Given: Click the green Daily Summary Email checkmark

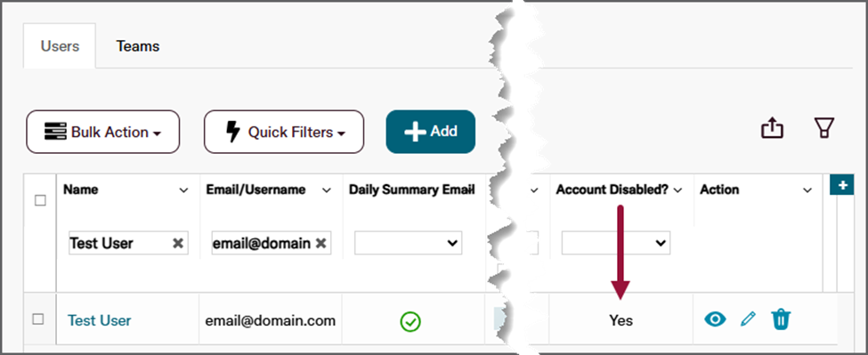Looking at the screenshot, I should tap(410, 320).
